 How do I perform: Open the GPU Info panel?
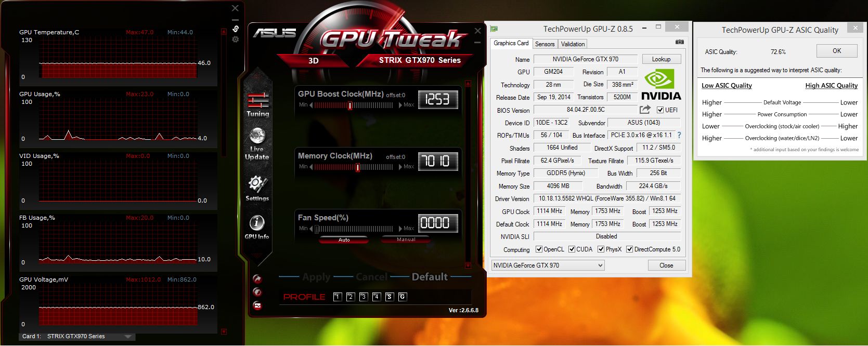(x=257, y=228)
